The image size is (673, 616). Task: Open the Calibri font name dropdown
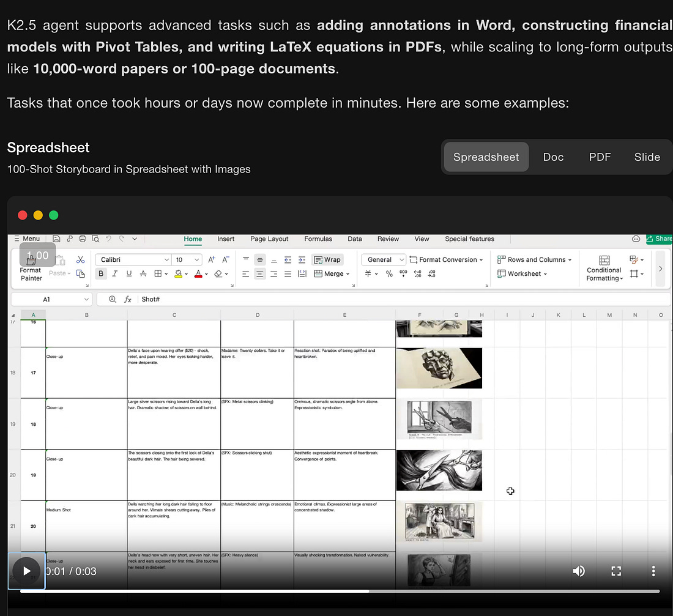pos(166,260)
